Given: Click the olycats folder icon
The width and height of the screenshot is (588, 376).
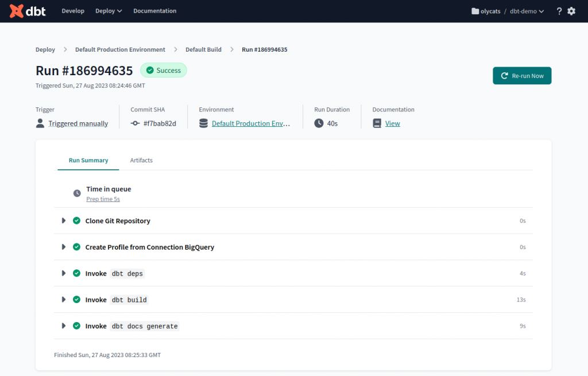Looking at the screenshot, I should [x=475, y=11].
